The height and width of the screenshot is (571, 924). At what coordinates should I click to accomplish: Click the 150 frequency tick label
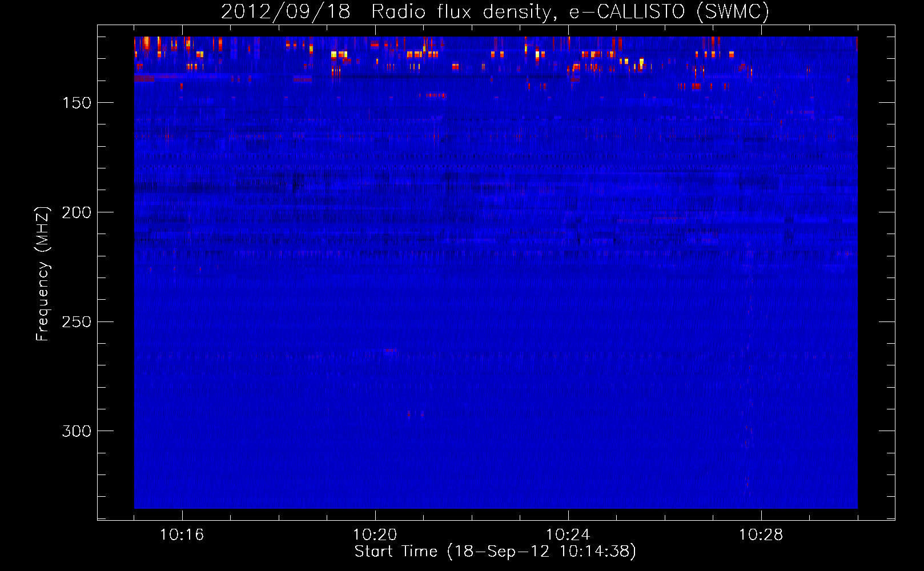tap(77, 103)
